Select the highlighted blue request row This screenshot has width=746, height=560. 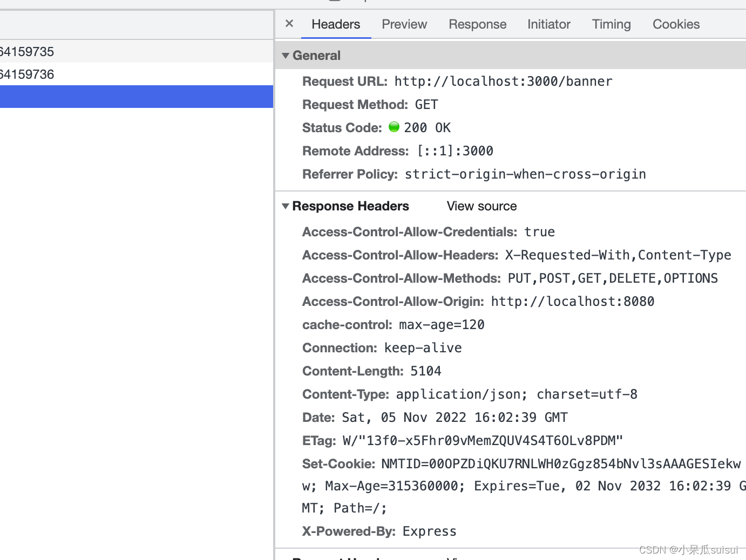click(137, 97)
